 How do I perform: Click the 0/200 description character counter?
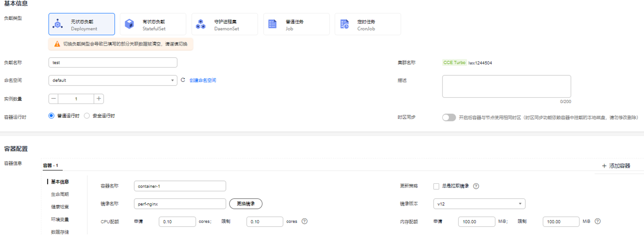pos(566,102)
